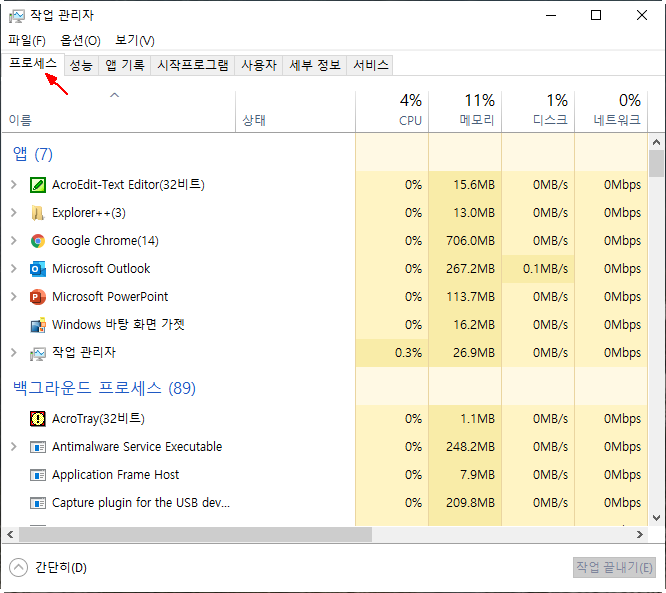
Task: Click the AcroEdit-Text Editor icon
Action: click(x=38, y=185)
